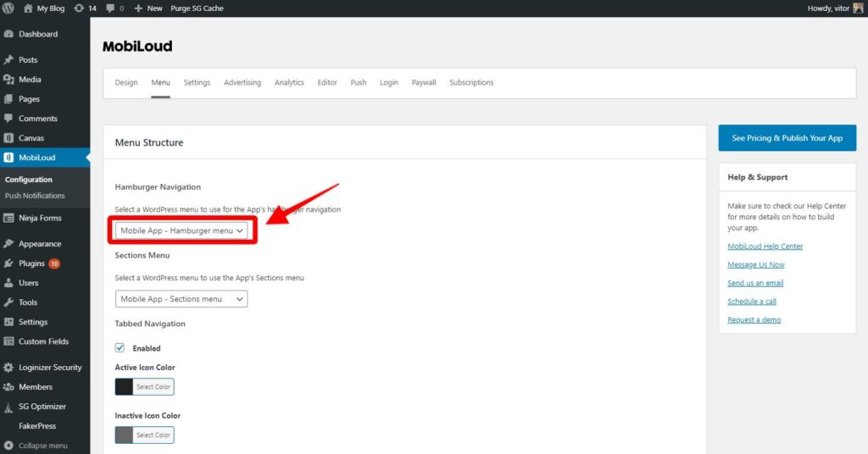Click the Send us an email link
Viewport: 868px width, 454px height.
755,283
